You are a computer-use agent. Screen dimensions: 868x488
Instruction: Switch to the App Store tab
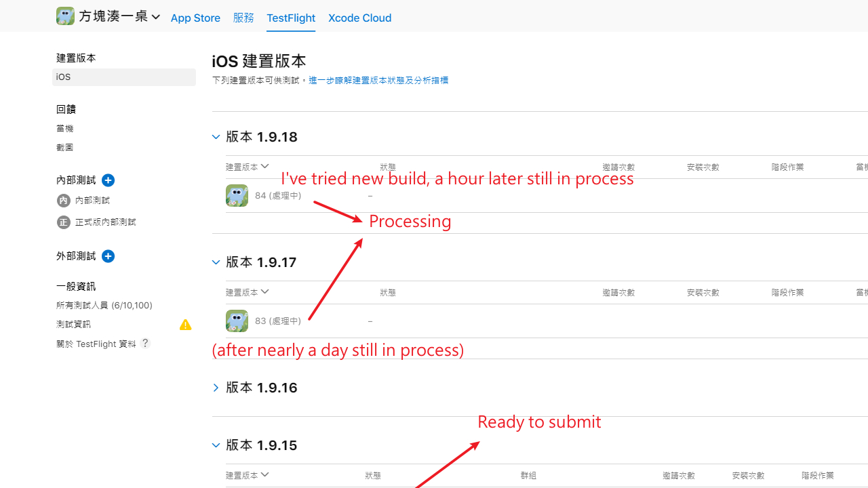coord(195,18)
